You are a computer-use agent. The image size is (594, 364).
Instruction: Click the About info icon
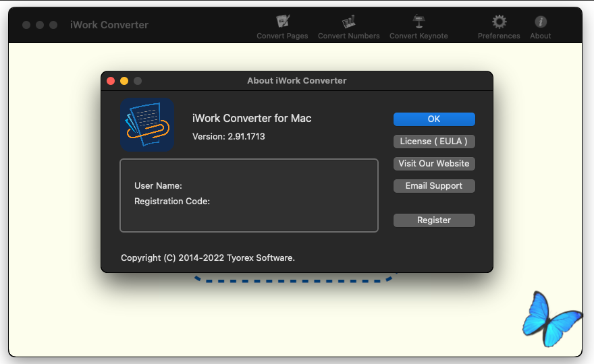click(x=541, y=22)
